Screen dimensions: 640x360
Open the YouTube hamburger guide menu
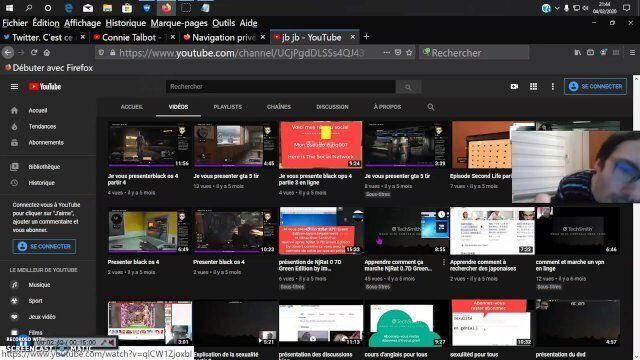tap(14, 87)
